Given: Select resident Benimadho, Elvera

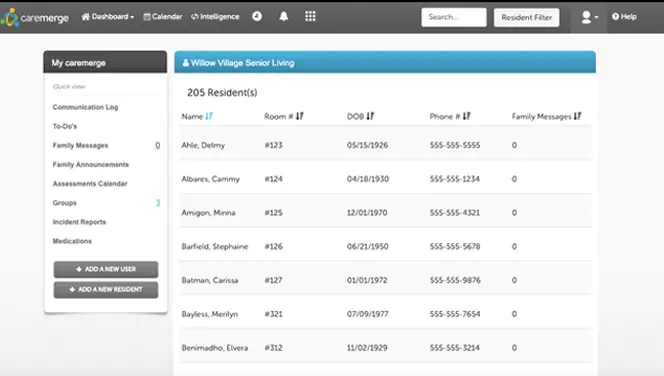Looking at the screenshot, I should 215,348.
